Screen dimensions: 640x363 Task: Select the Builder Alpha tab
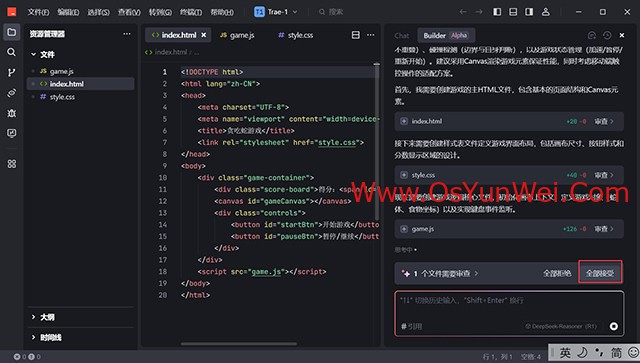(x=446, y=36)
